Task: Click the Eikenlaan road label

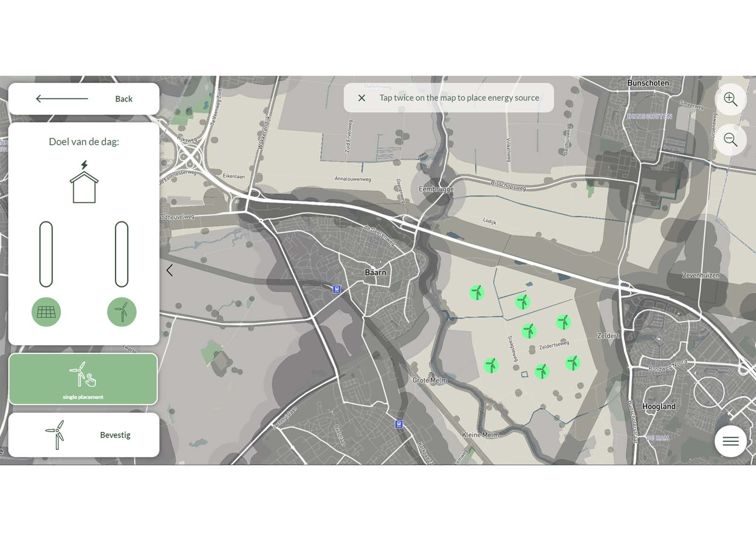Action: [234, 176]
